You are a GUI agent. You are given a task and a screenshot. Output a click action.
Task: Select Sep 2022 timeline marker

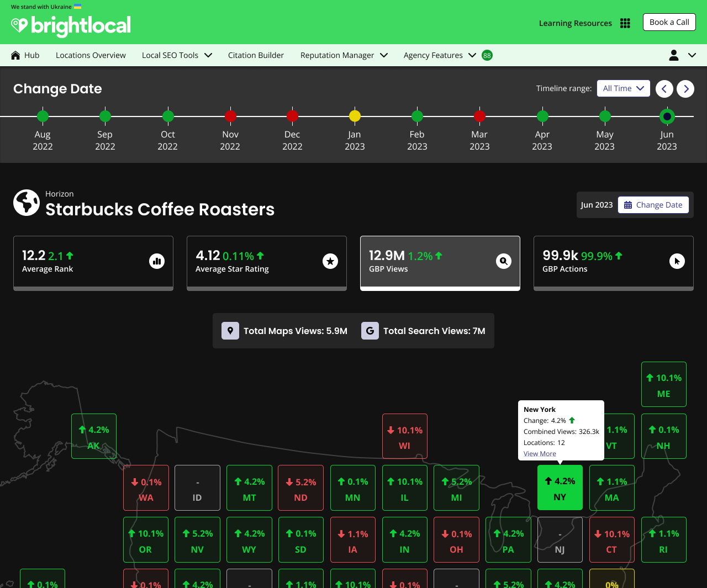[x=105, y=116]
